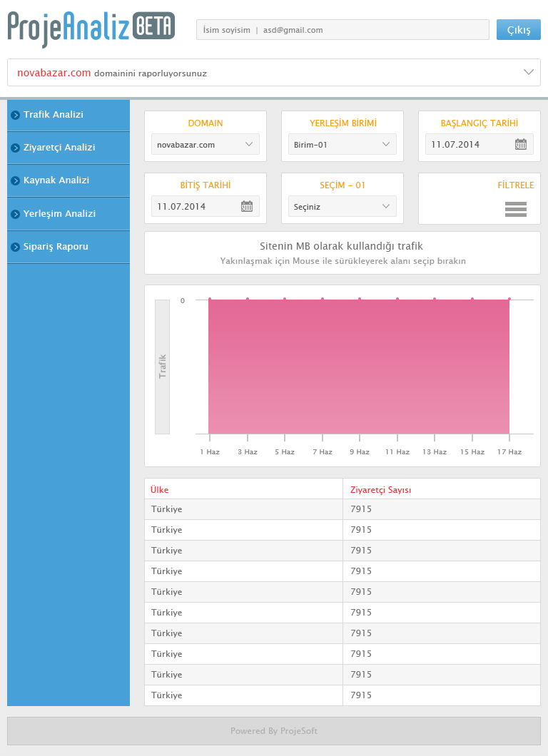Click arrow icon beside Kaynak Analizi
Image resolution: width=548 pixels, height=756 pixels.
[15, 180]
